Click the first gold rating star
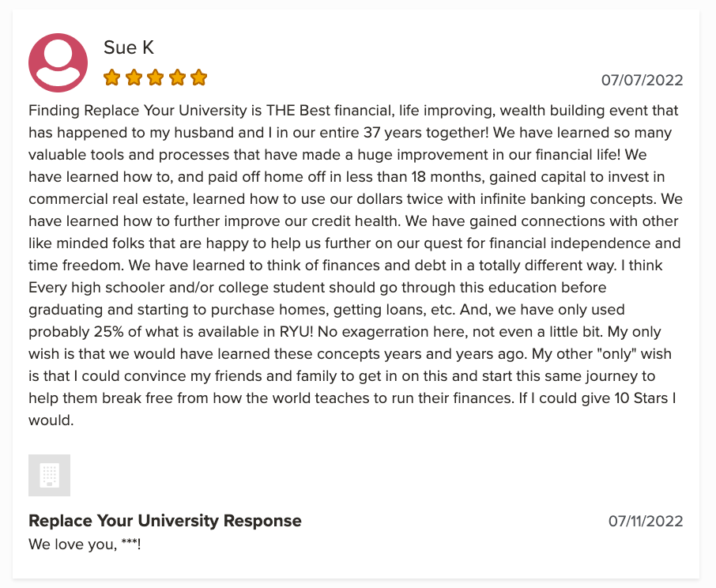716x588 pixels. tap(111, 77)
